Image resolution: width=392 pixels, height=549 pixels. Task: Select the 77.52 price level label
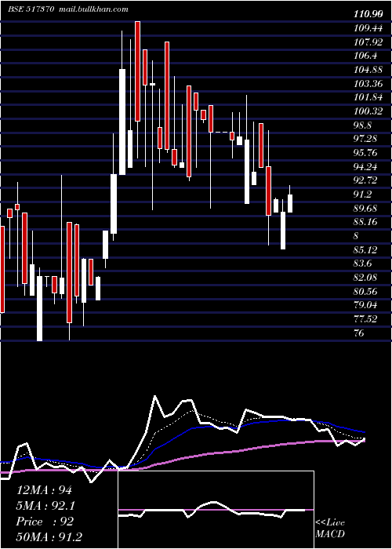tap(365, 319)
